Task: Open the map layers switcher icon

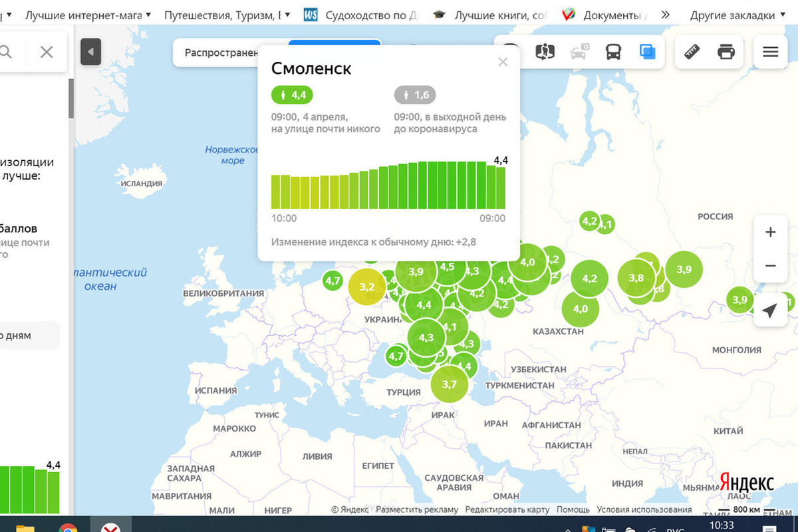Action: (x=647, y=52)
